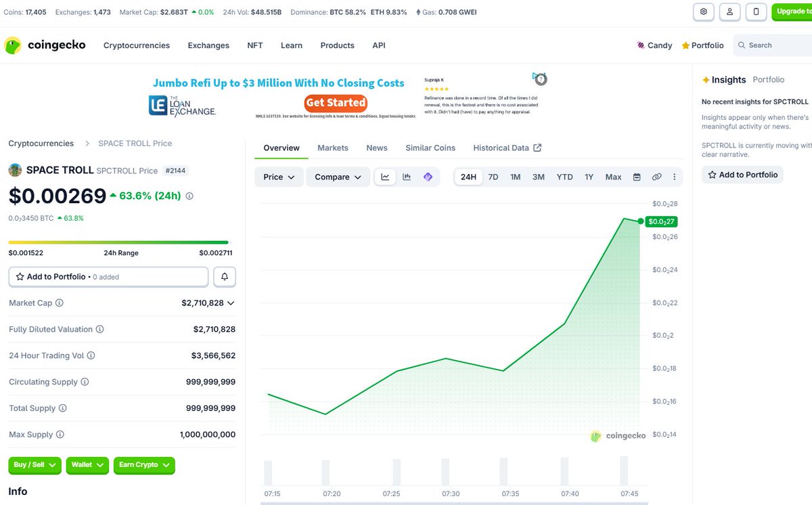
Task: Open the Price dropdown
Action: 279,177
